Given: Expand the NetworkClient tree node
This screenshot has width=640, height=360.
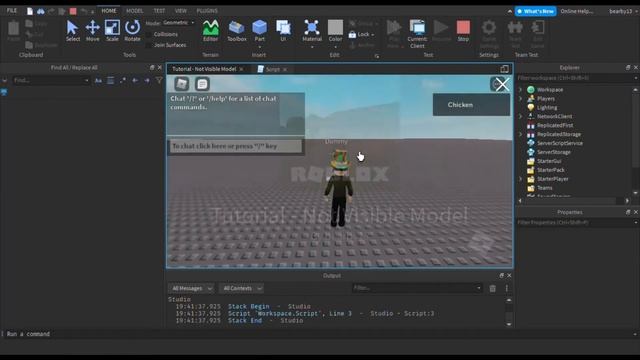Looking at the screenshot, I should pyautogui.click(x=520, y=116).
